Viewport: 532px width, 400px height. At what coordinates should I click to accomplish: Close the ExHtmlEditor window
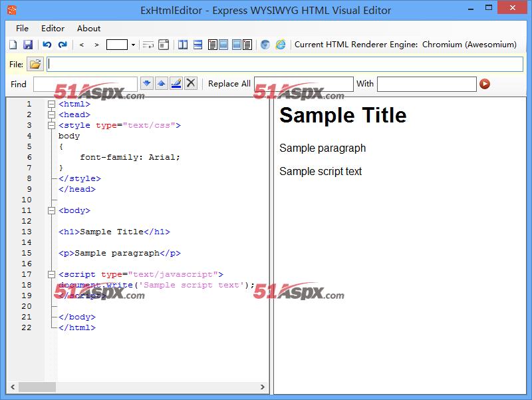click(513, 7)
